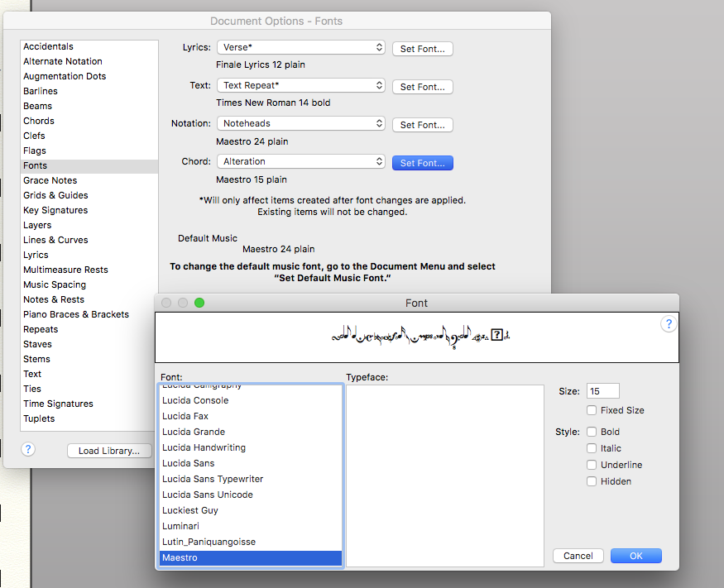Expand the Text Repeat dropdown
Screen dimensions: 724x588
(301, 86)
